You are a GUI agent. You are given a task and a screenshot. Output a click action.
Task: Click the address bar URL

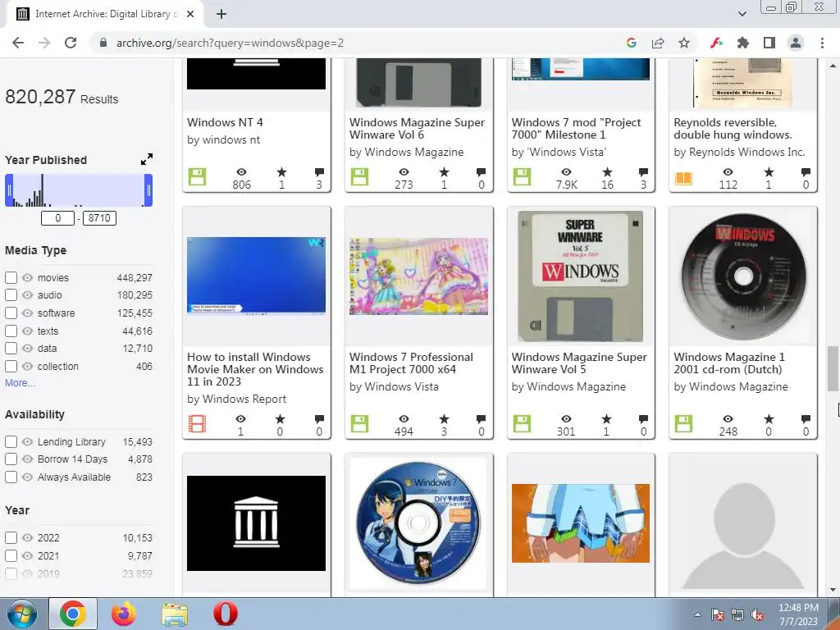[x=230, y=43]
